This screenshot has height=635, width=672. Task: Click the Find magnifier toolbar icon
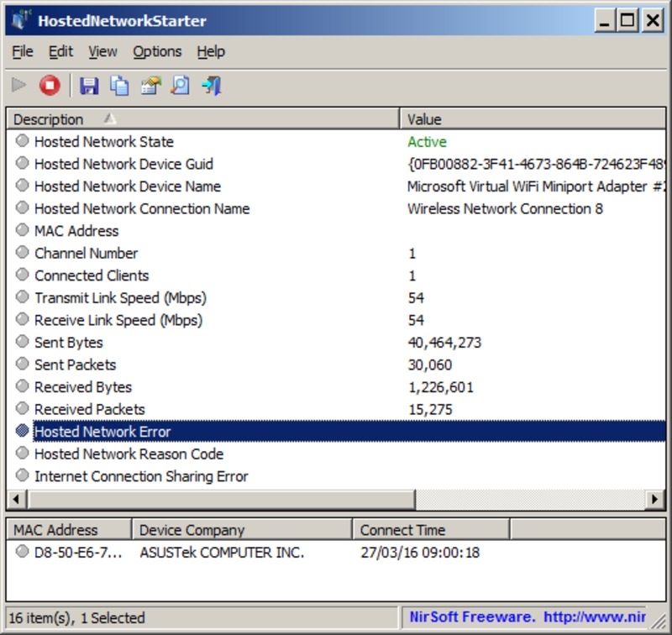[x=180, y=85]
